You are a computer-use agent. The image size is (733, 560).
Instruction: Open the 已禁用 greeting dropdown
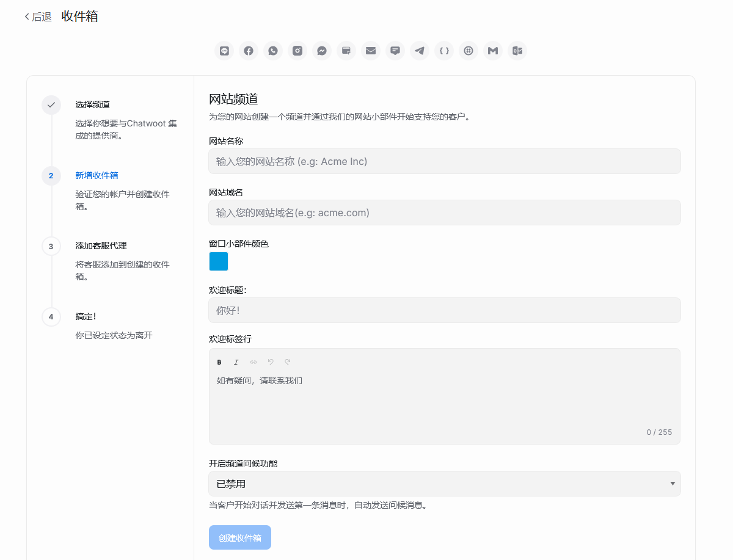click(444, 484)
